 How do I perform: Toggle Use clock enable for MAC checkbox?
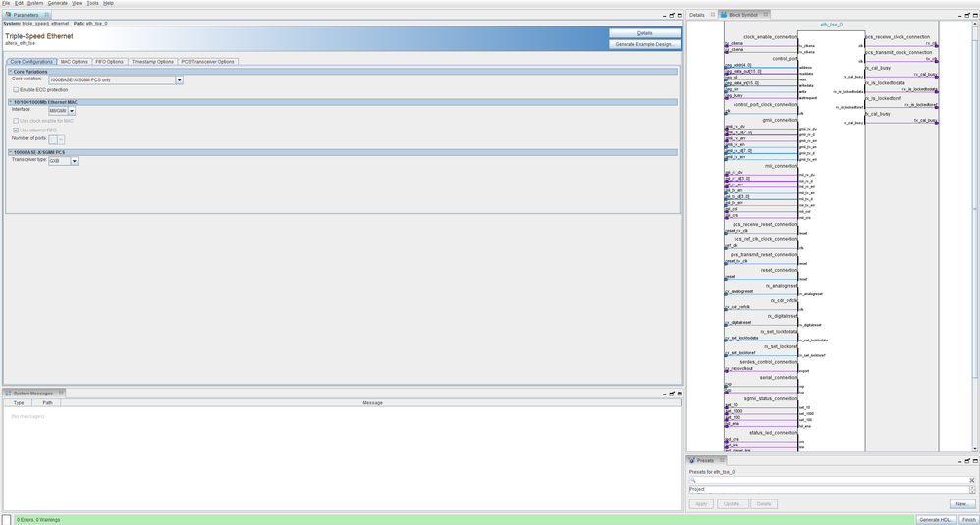16,121
